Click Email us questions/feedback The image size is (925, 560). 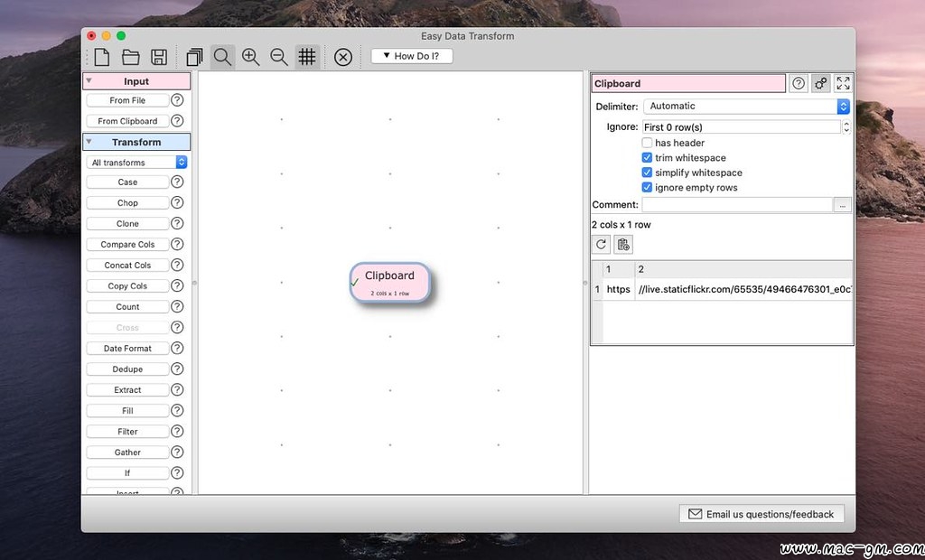pyautogui.click(x=761, y=514)
